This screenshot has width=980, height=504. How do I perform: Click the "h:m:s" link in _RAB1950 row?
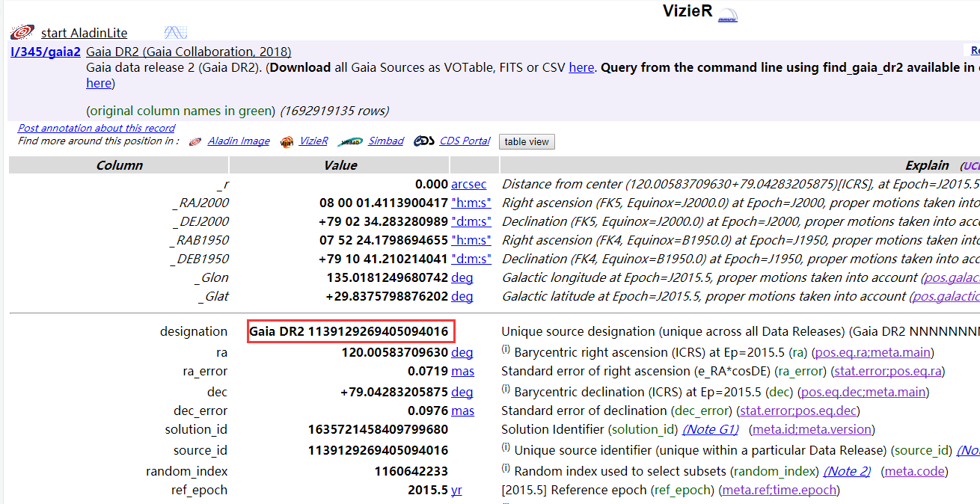pyautogui.click(x=471, y=240)
